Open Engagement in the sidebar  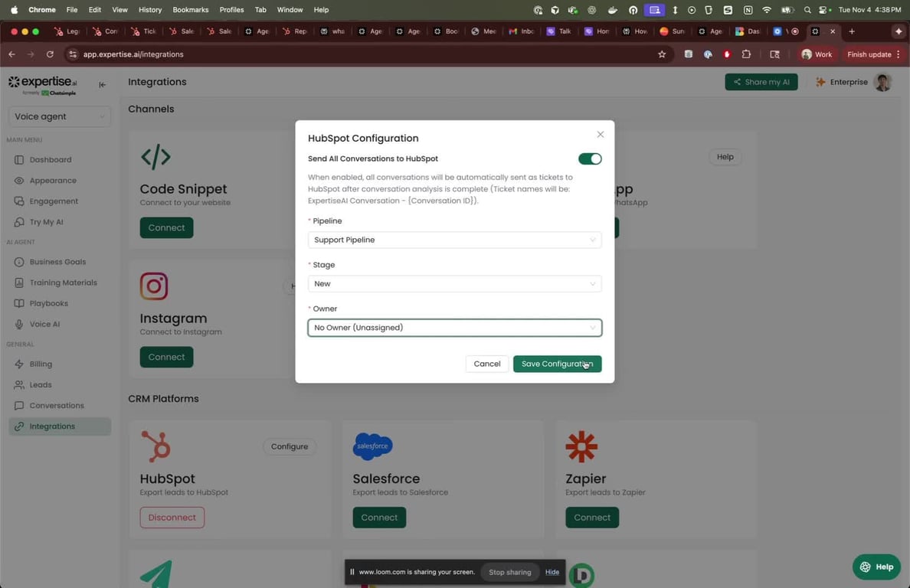point(54,201)
